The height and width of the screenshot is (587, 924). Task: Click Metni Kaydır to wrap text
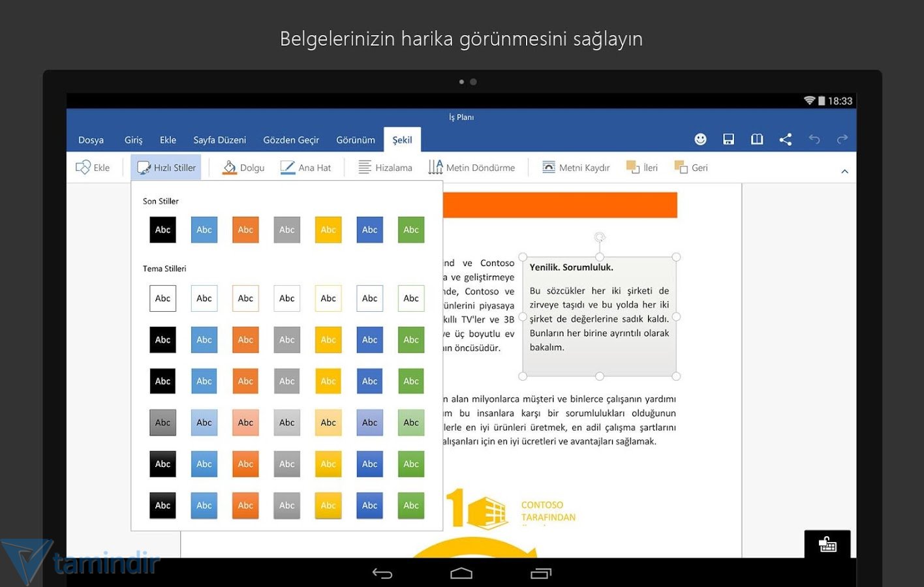574,167
